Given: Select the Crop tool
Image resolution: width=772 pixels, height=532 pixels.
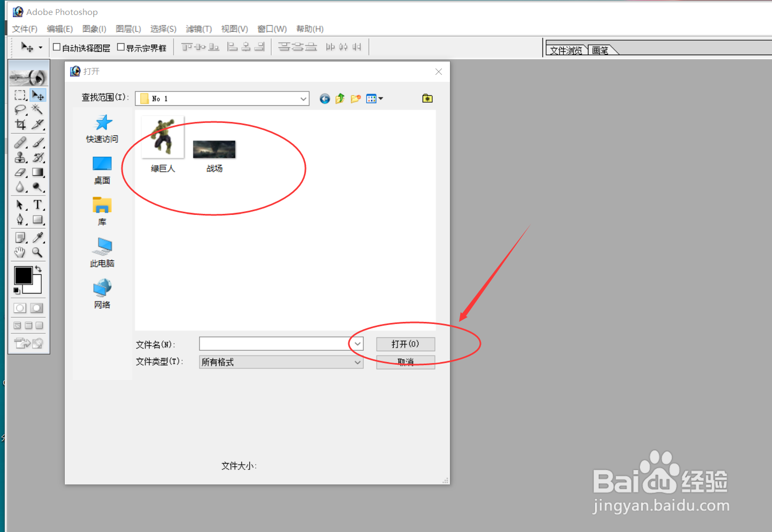Looking at the screenshot, I should (20, 125).
